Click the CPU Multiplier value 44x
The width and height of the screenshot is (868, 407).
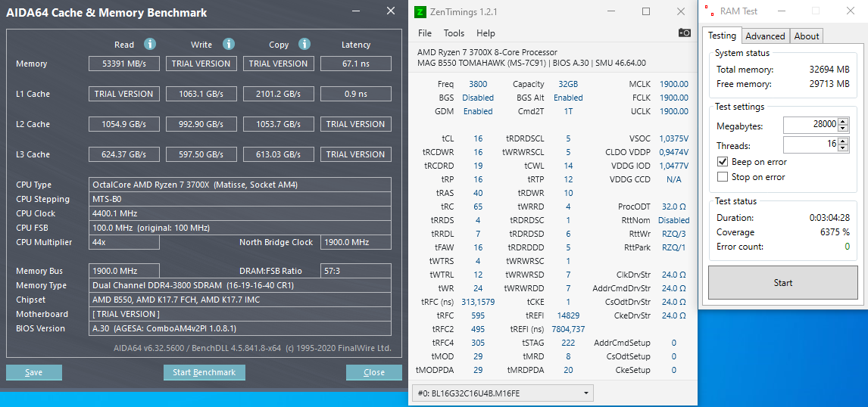tap(124, 242)
